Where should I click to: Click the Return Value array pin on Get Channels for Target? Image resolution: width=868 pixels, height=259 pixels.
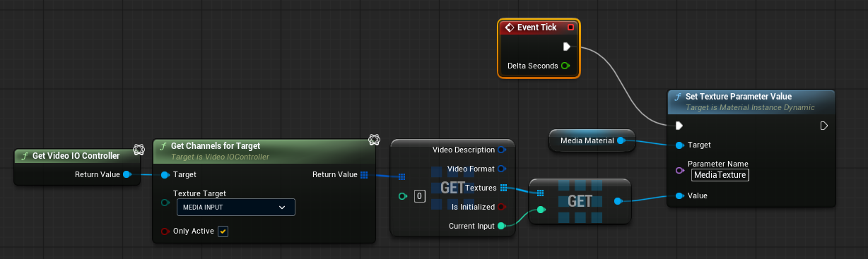[364, 174]
